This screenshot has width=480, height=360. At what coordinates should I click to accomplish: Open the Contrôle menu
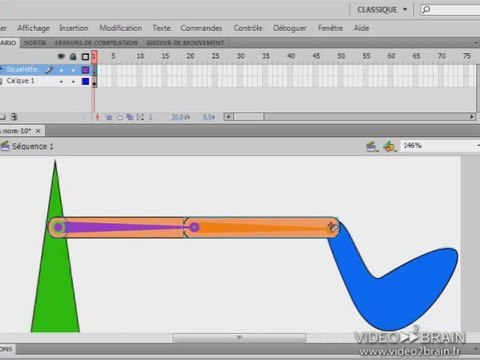248,28
